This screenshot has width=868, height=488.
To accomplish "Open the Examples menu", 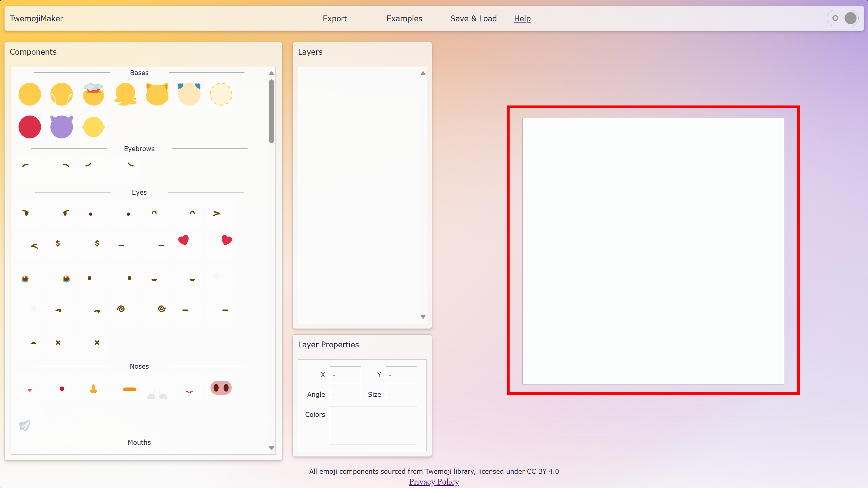I will click(404, 19).
